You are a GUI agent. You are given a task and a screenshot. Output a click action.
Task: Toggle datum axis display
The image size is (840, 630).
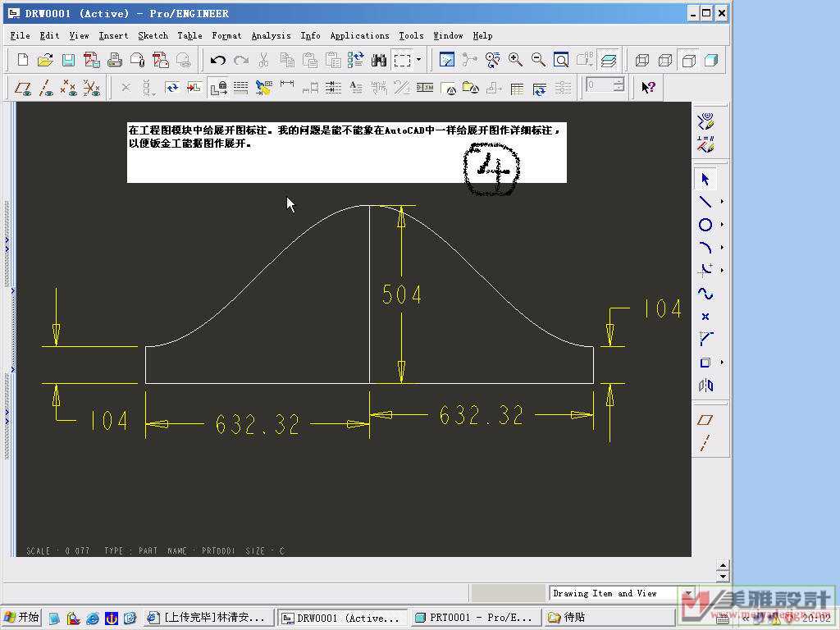[x=47, y=88]
